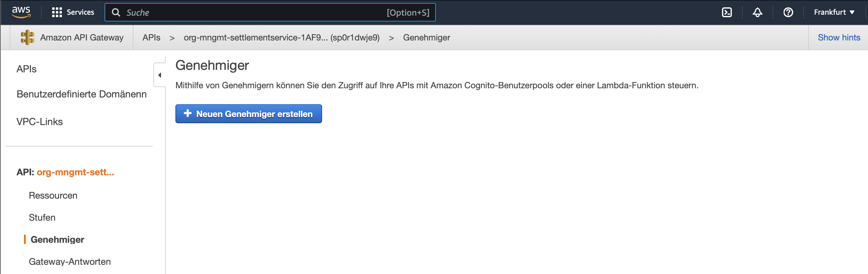
Task: Open the help question mark icon
Action: pos(788,12)
